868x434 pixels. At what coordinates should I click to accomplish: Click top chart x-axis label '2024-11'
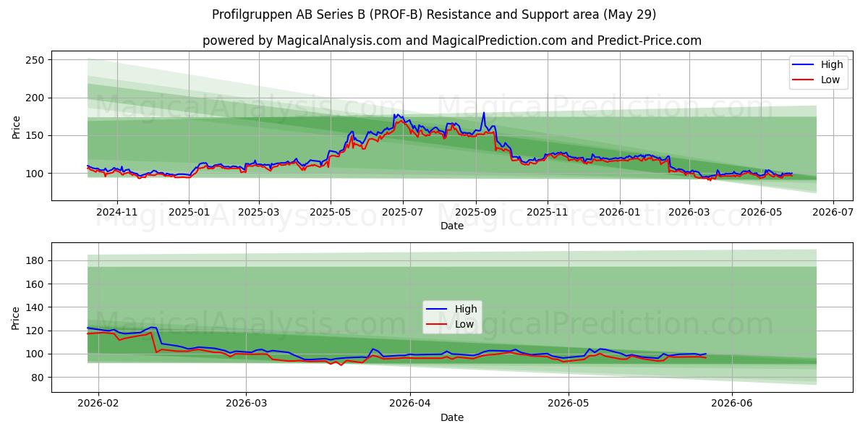pos(116,212)
